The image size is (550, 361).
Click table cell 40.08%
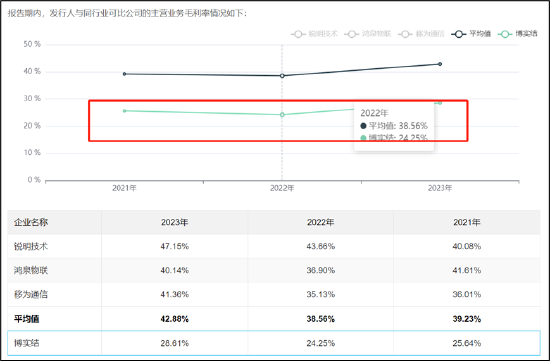[x=467, y=247]
